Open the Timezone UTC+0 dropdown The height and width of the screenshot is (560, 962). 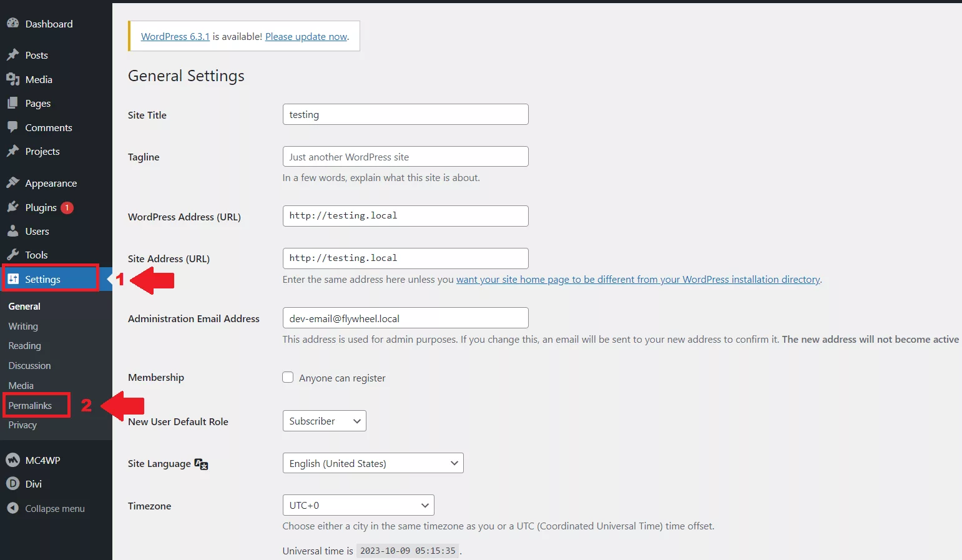[x=358, y=505]
